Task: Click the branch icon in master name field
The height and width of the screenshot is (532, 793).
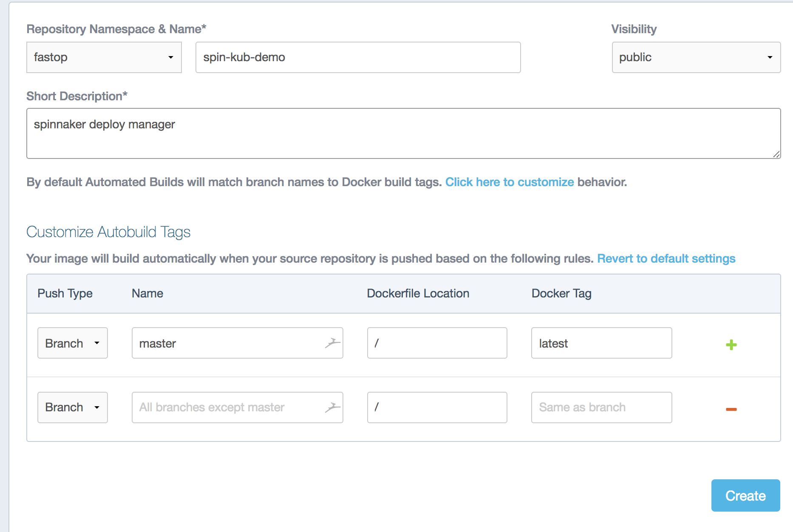Action: pos(333,343)
